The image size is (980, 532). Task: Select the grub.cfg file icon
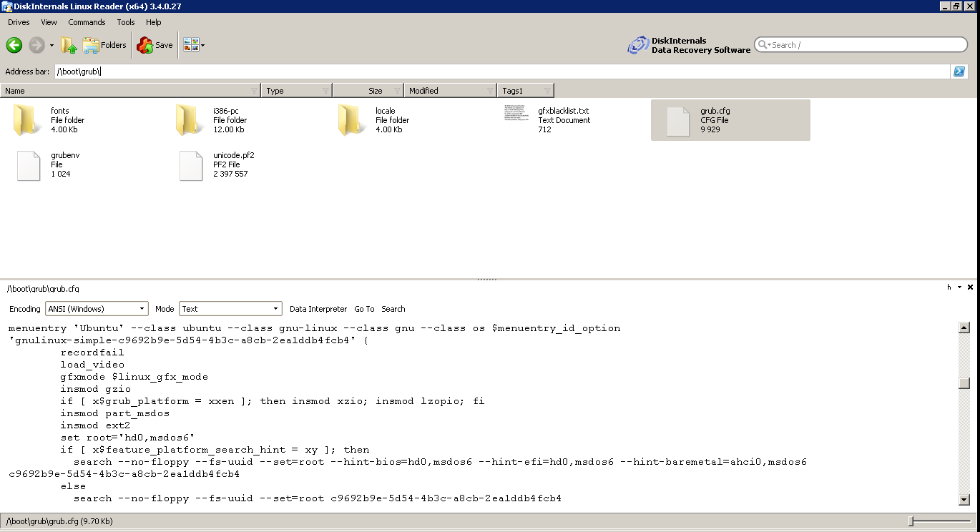pyautogui.click(x=677, y=121)
